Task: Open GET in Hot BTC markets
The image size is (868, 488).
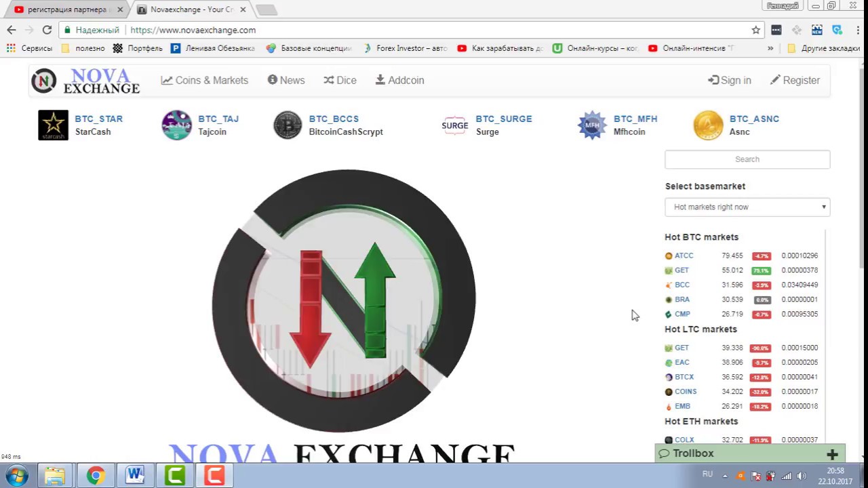Action: (x=682, y=270)
